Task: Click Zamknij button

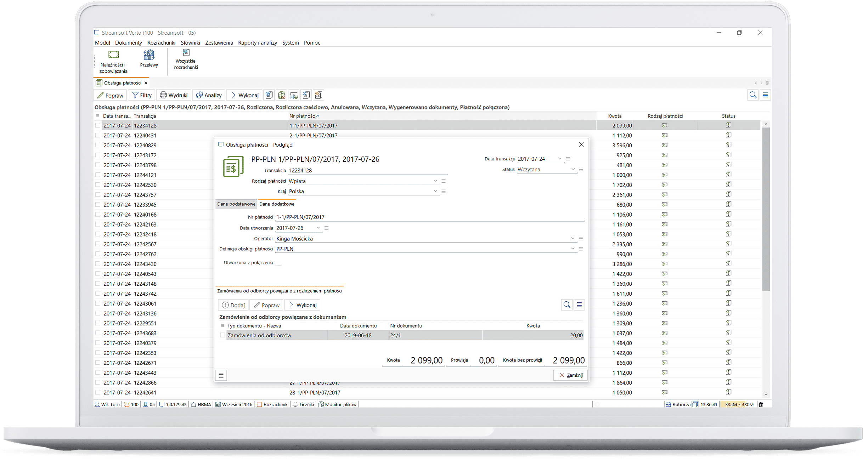Action: coord(571,375)
